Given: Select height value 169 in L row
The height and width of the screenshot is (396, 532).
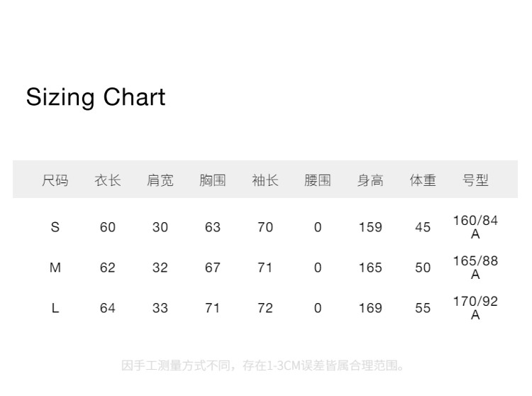Looking at the screenshot, I should 370,308.
